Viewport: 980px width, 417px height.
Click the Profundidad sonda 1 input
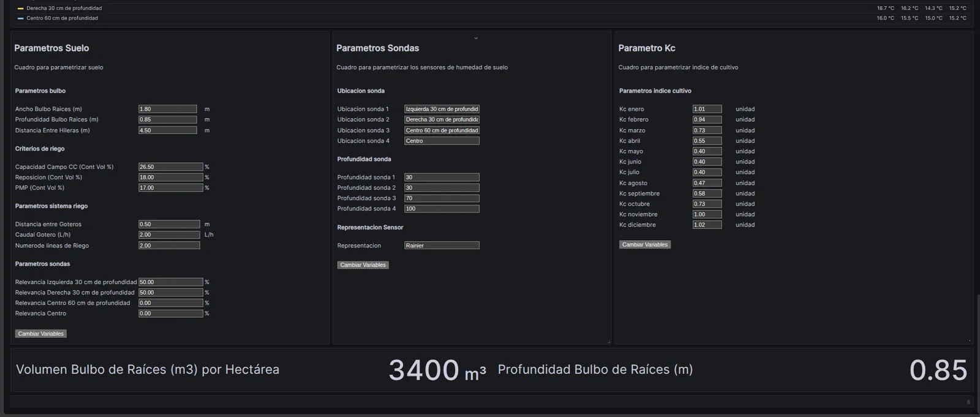pos(442,177)
